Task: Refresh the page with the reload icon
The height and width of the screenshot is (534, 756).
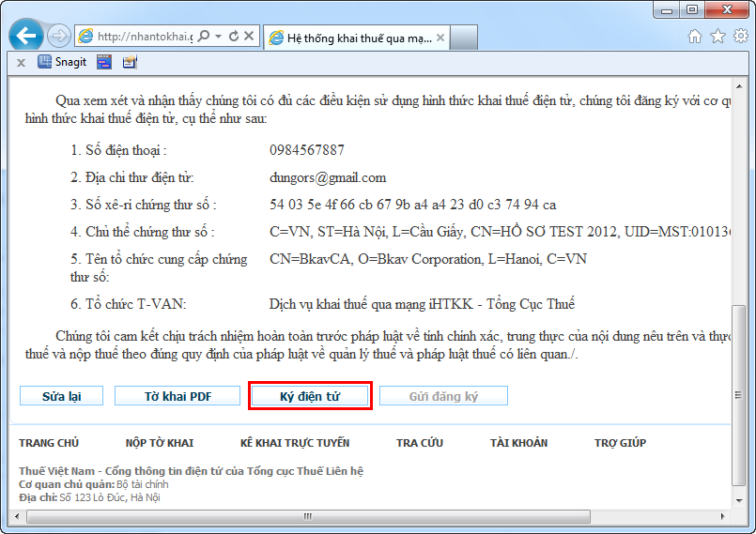Action: (x=234, y=37)
